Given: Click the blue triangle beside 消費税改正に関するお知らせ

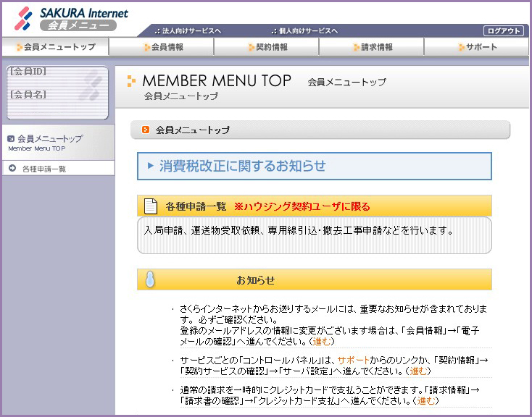Looking at the screenshot, I should point(150,166).
